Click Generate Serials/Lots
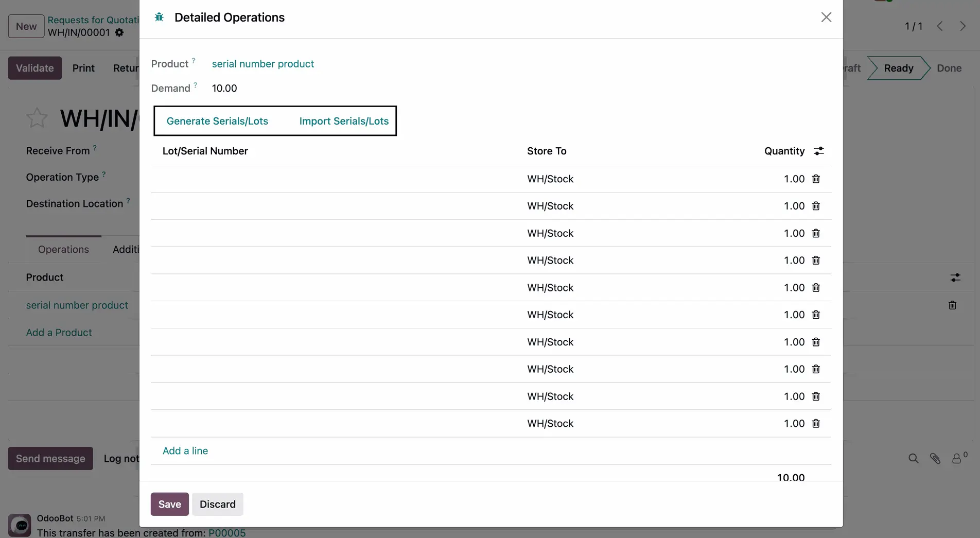The height and width of the screenshot is (538, 980). 217,121
